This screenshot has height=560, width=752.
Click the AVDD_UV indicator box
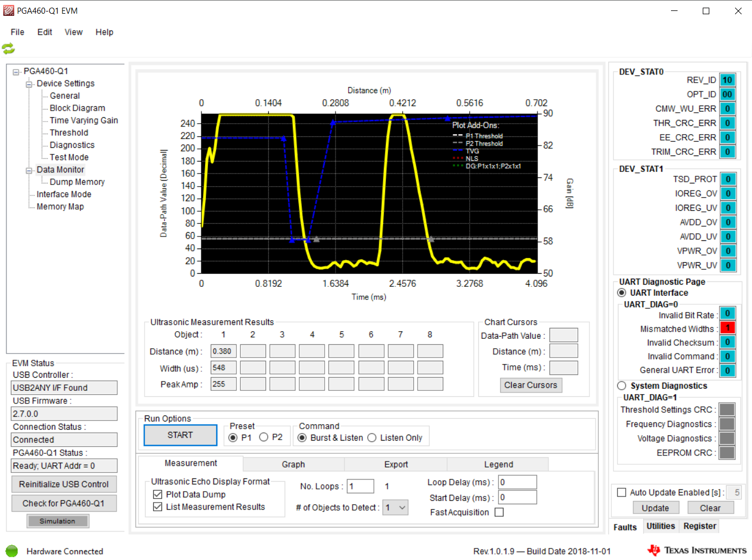click(728, 236)
